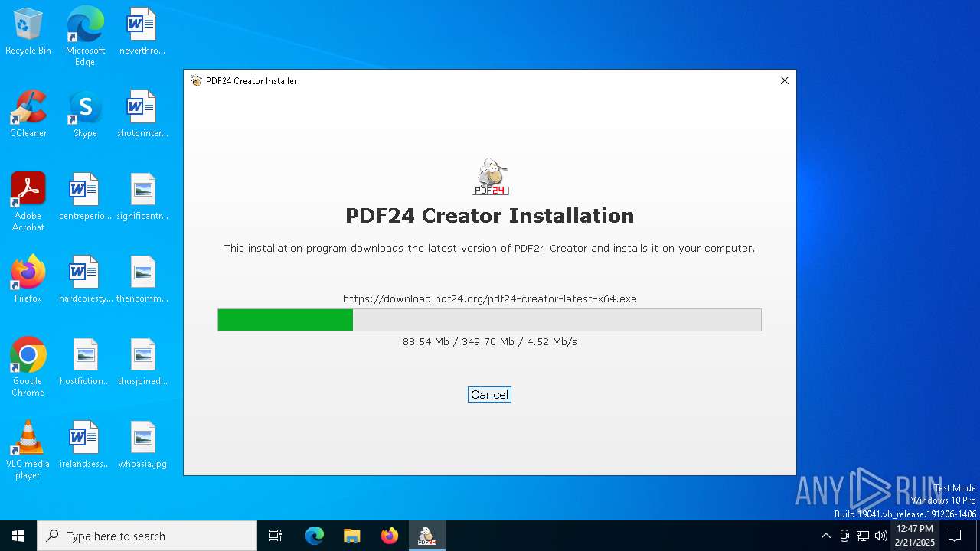Image resolution: width=980 pixels, height=551 pixels.
Task: Select the Firefox desktop shortcut
Action: coord(28,280)
